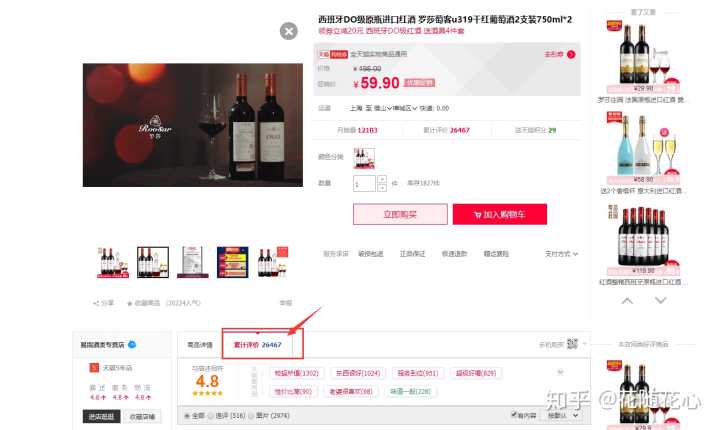Click the down arrow in the recommended products sidebar
The height and width of the screenshot is (430, 720).
pos(660,301)
